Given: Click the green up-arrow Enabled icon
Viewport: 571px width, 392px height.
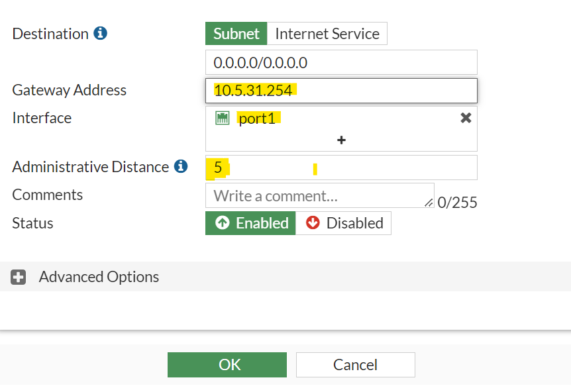Looking at the screenshot, I should tap(223, 223).
